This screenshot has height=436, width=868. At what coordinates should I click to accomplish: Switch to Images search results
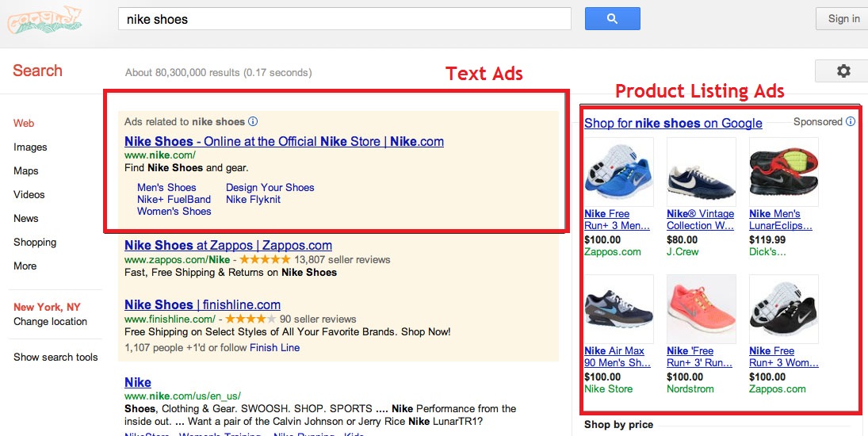coord(30,147)
